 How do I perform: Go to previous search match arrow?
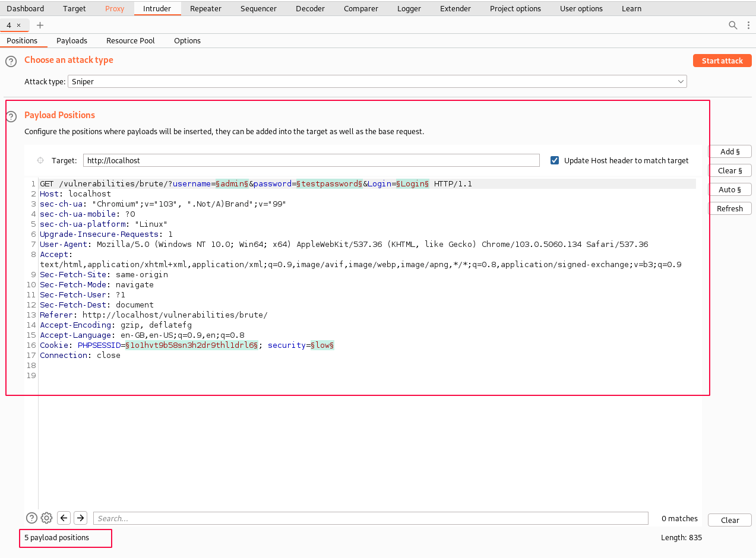point(64,518)
